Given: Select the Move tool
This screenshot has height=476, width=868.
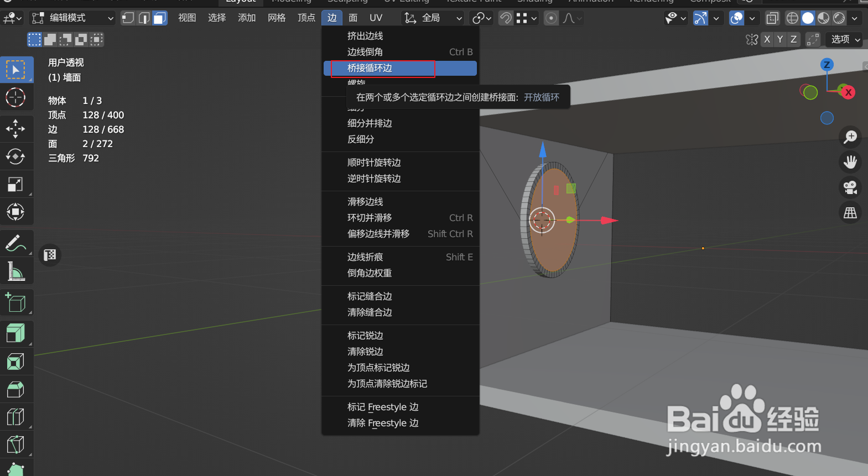Looking at the screenshot, I should coord(15,129).
